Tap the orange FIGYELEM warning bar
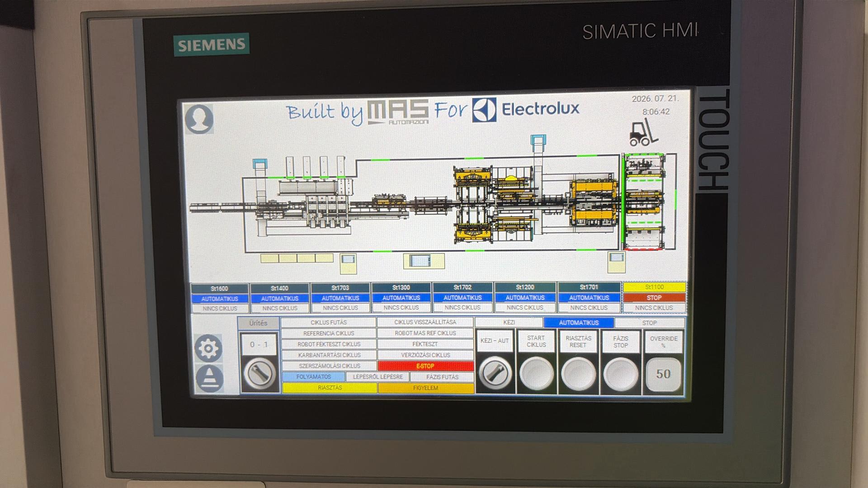868x488 pixels. click(x=425, y=388)
